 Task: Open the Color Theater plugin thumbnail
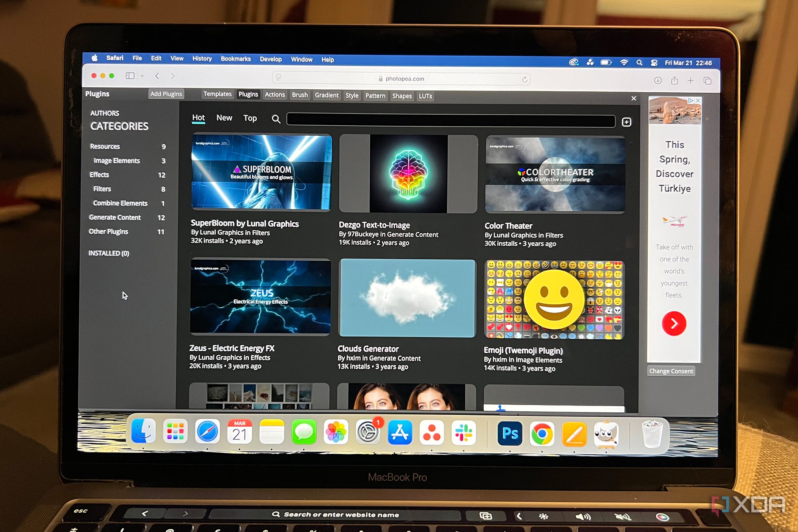coord(555,174)
